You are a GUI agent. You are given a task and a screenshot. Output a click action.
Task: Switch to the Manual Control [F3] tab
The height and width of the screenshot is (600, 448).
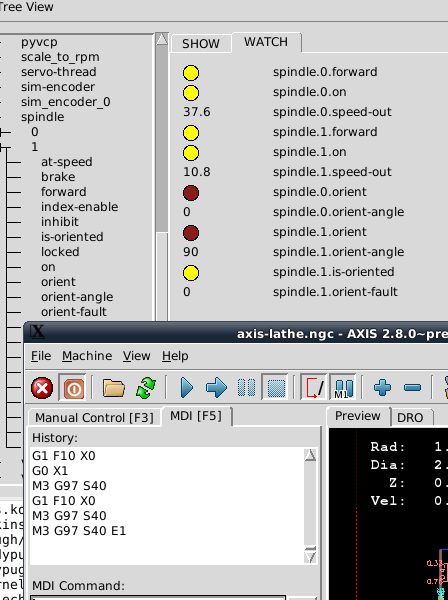(94, 417)
